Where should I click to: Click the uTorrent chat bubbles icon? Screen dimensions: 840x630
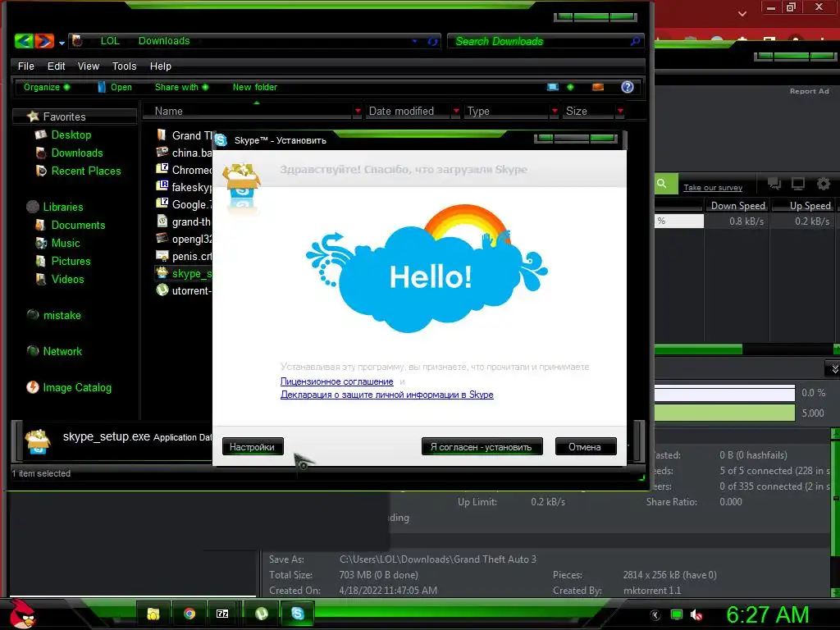(774, 184)
